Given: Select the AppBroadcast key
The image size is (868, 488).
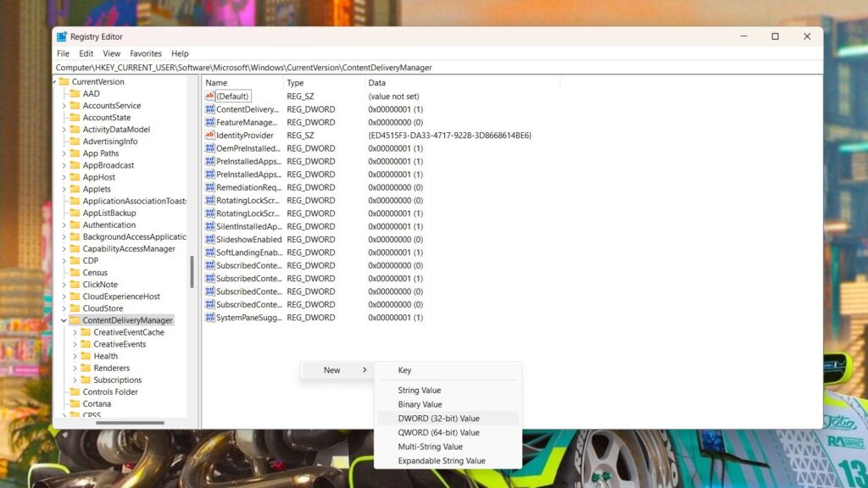Looking at the screenshot, I should (x=108, y=165).
